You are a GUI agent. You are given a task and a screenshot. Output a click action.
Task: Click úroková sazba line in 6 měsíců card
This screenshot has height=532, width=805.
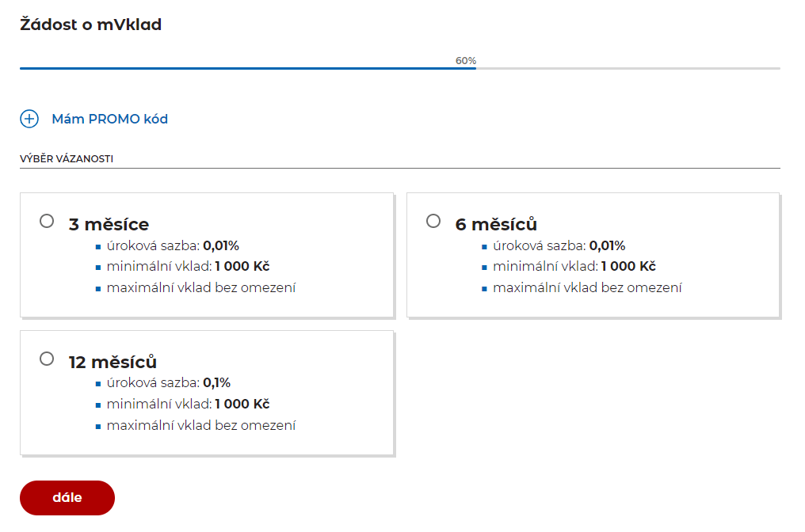[559, 245]
